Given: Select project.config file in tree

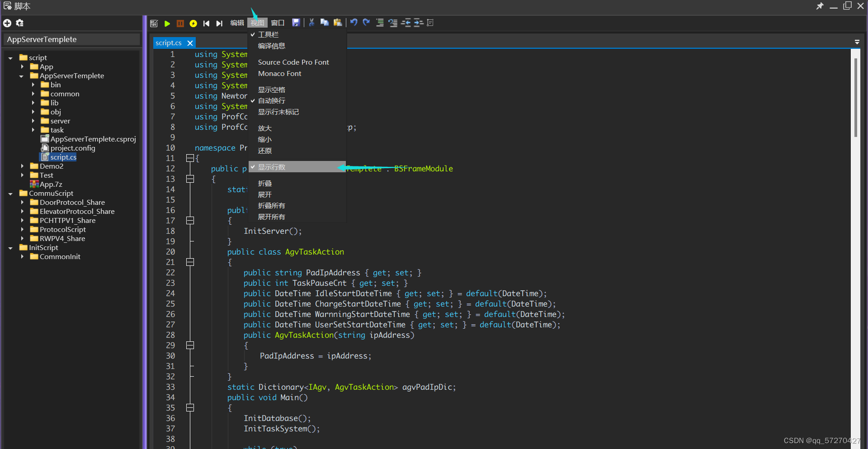Looking at the screenshot, I should (x=68, y=148).
